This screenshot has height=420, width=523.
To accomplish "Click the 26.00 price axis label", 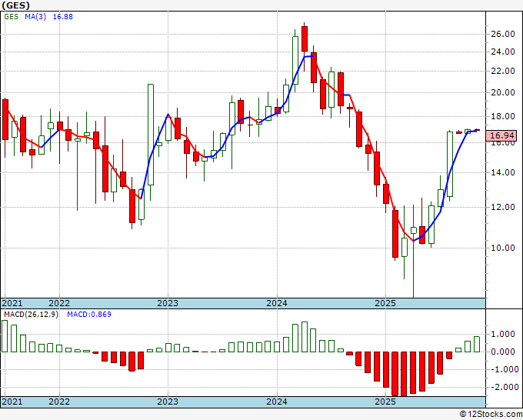I will coord(503,34).
